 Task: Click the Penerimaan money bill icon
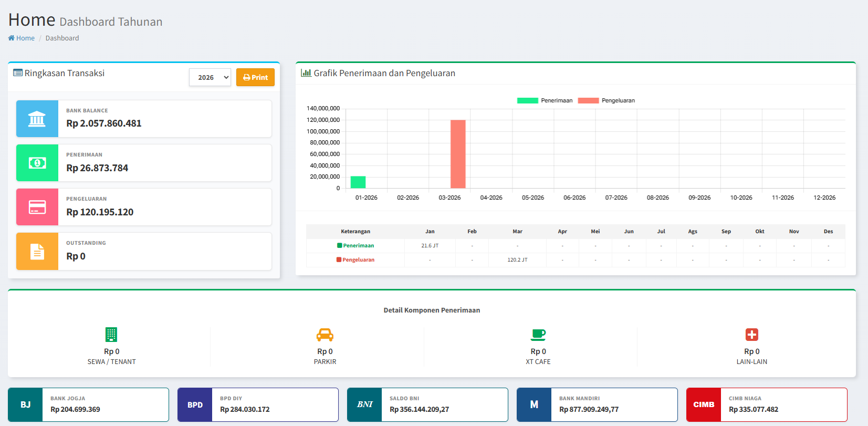pyautogui.click(x=37, y=163)
